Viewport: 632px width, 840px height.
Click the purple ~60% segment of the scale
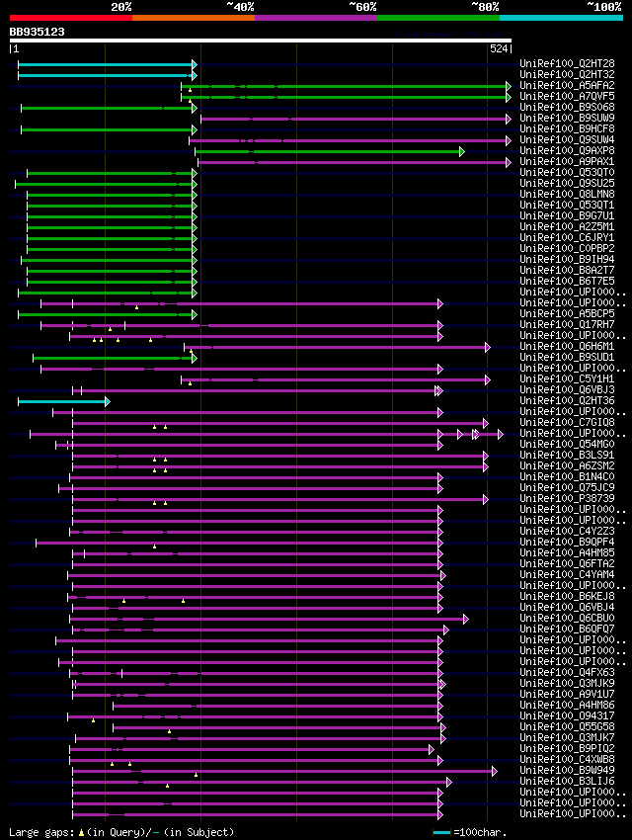click(316, 18)
